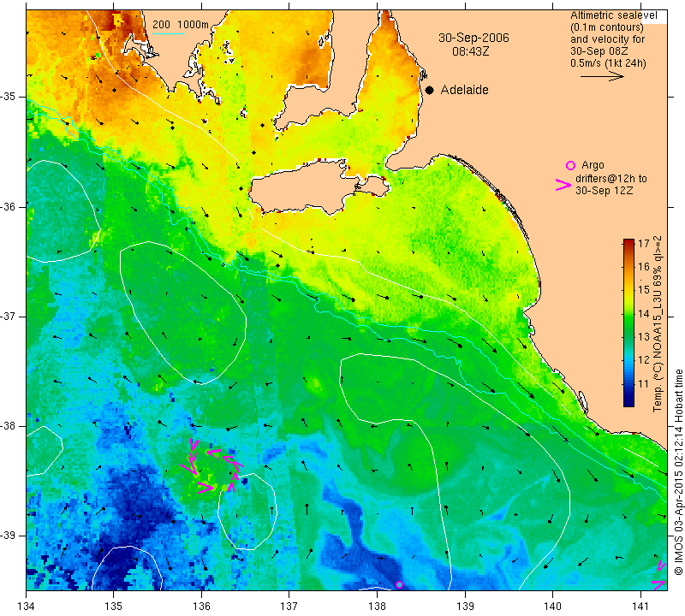Click the 200 1000m depth label
Viewport: 685px width, 616px height.
click(x=181, y=25)
